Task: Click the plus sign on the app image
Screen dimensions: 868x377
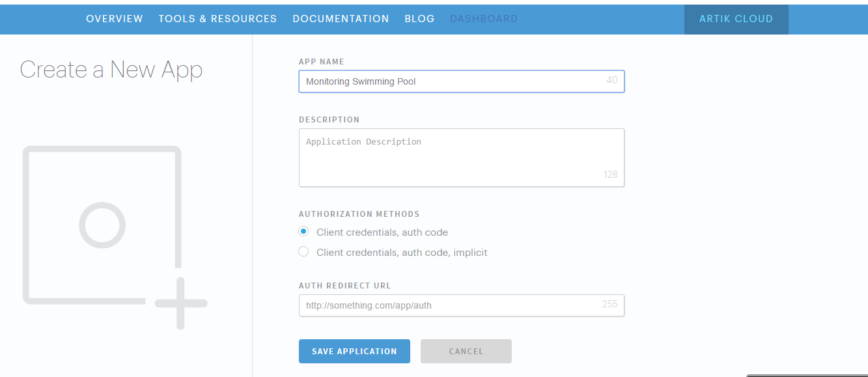Action: click(181, 303)
